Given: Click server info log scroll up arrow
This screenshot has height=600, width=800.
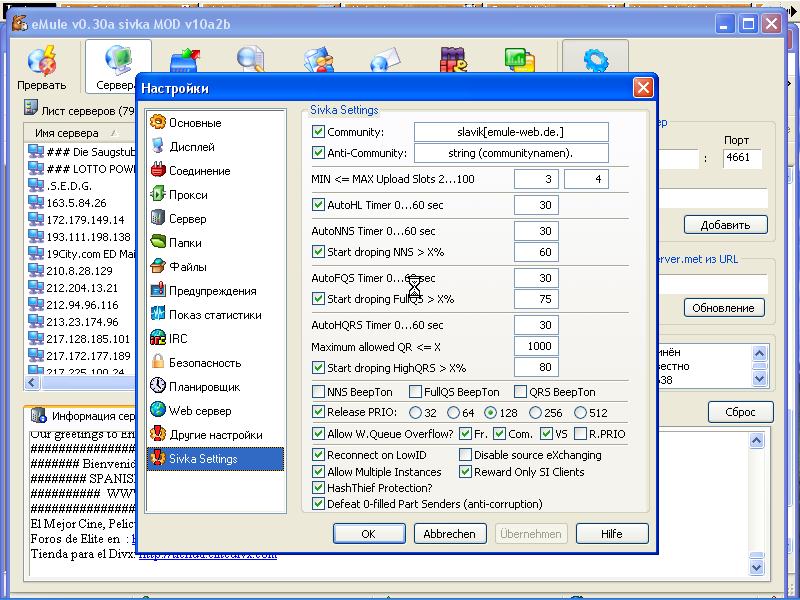Looking at the screenshot, I should pyautogui.click(x=757, y=440).
